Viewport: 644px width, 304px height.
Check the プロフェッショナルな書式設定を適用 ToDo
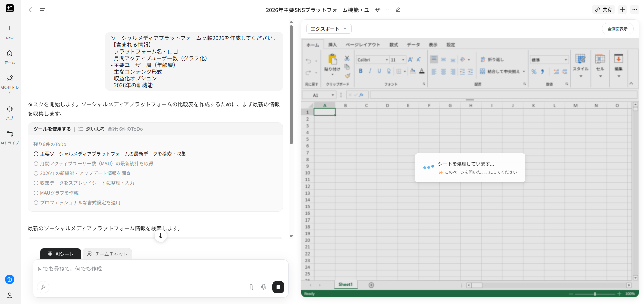pyautogui.click(x=36, y=203)
